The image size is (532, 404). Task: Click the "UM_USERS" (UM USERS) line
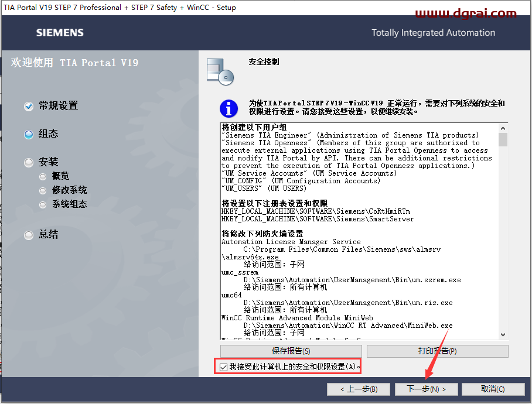click(x=264, y=188)
